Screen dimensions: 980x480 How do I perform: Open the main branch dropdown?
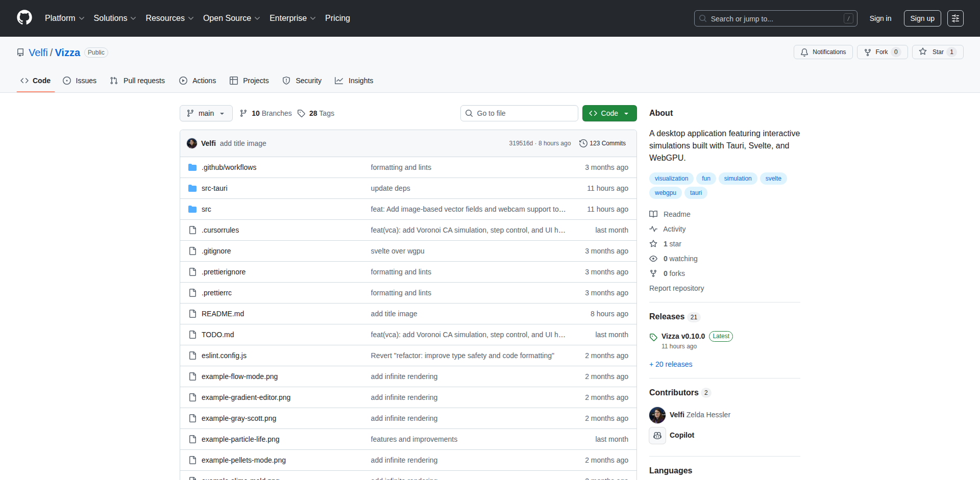[x=206, y=113]
